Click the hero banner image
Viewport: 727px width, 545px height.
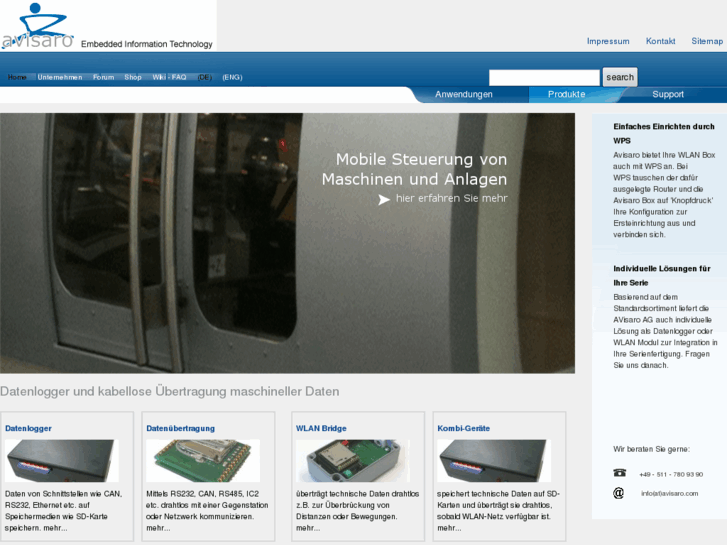click(287, 243)
